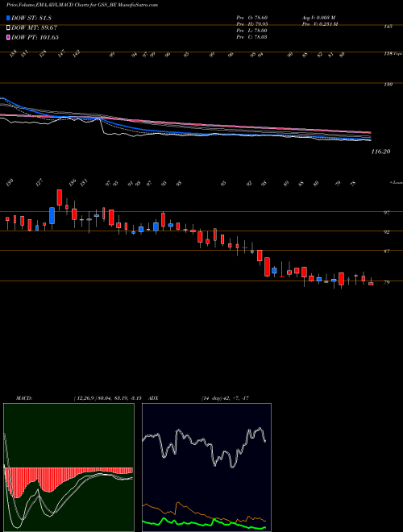The image size is (403, 532).
Task: Click inside the ADX indicator chart
Action: (x=206, y=468)
